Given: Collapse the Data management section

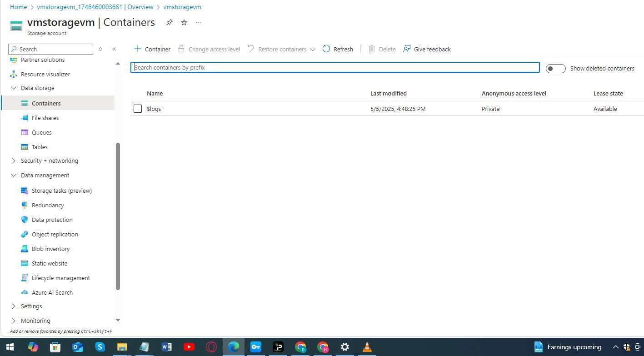Looking at the screenshot, I should coord(14,175).
